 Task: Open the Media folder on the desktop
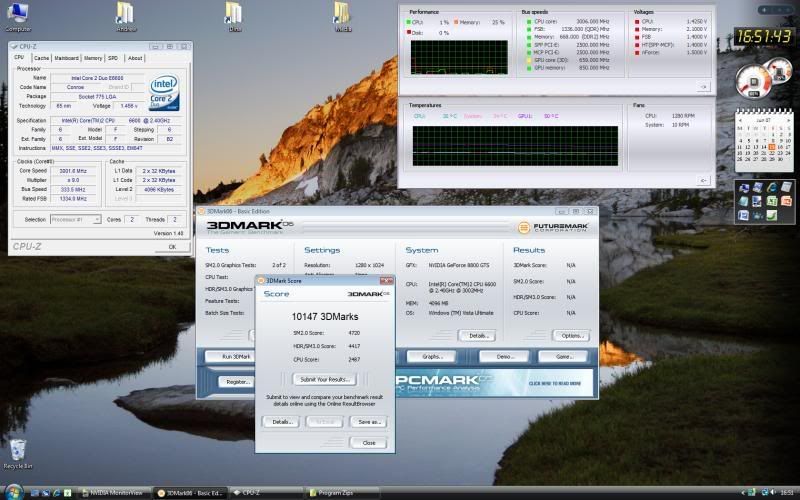343,15
